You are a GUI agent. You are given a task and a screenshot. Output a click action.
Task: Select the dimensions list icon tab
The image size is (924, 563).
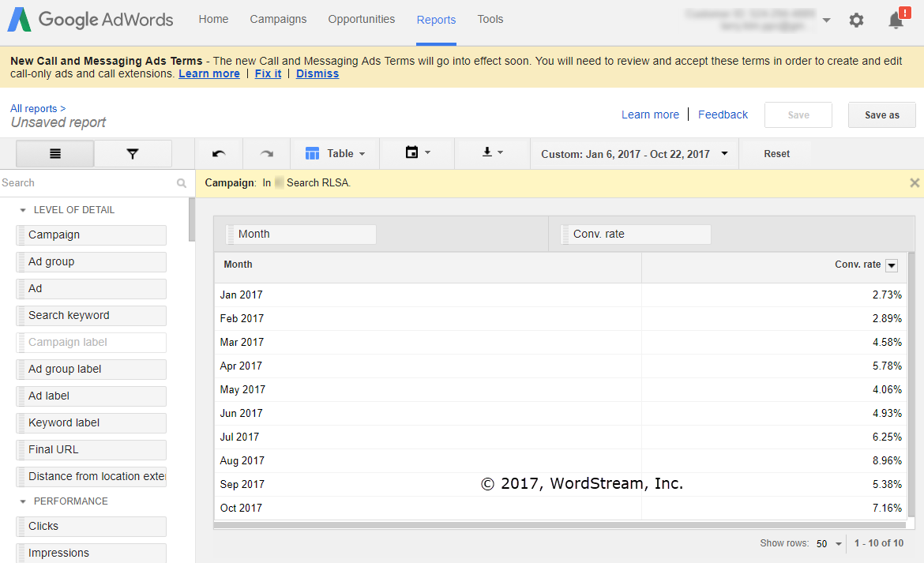pyautogui.click(x=54, y=153)
